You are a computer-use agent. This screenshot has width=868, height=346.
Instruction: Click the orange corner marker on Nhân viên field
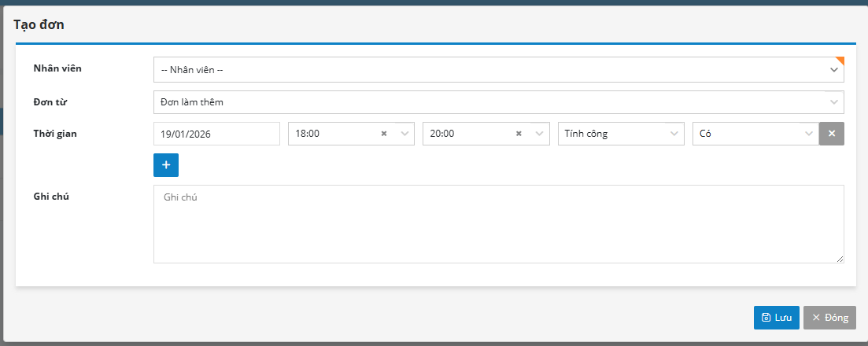tap(840, 60)
